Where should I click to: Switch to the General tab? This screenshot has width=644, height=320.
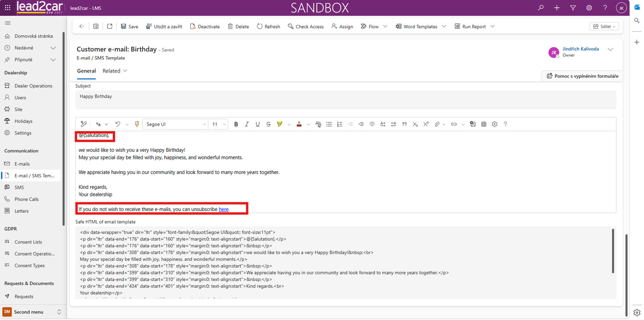[86, 71]
